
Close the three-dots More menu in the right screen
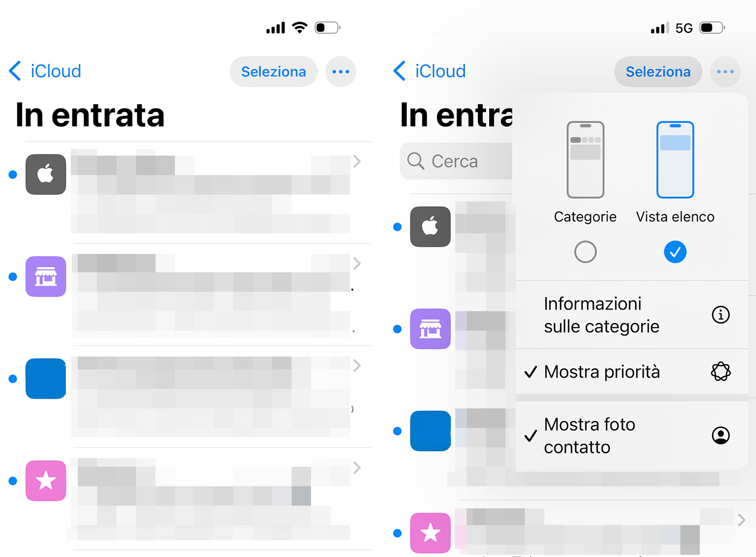coord(725,71)
